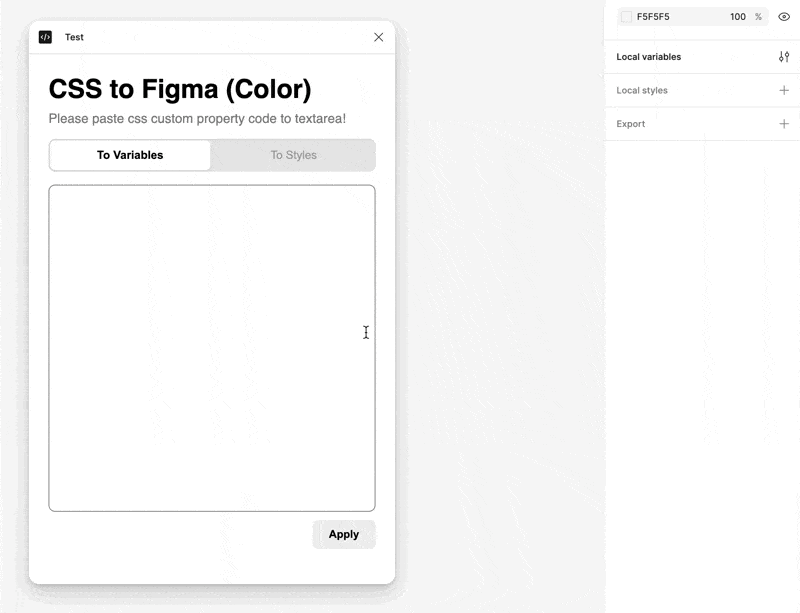This screenshot has width=800, height=613.
Task: Open the Local variables section
Action: (650, 57)
